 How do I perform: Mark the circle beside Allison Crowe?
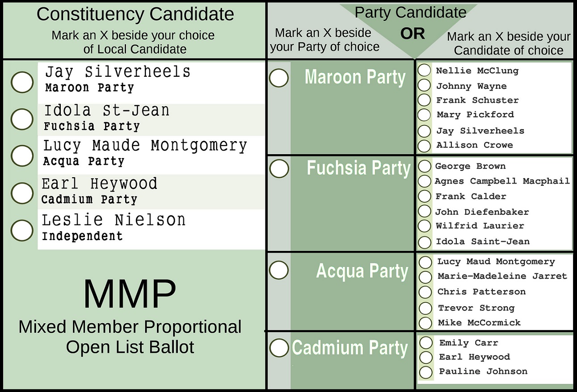coord(424,145)
